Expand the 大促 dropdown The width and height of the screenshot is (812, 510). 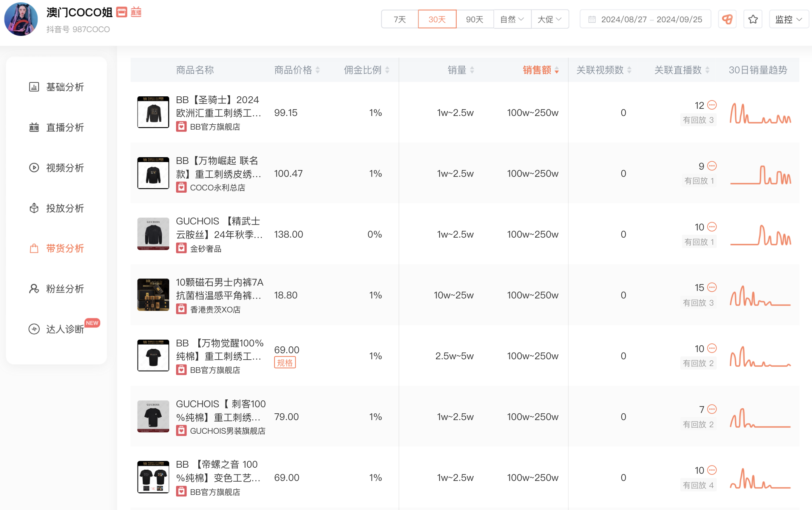(x=549, y=19)
